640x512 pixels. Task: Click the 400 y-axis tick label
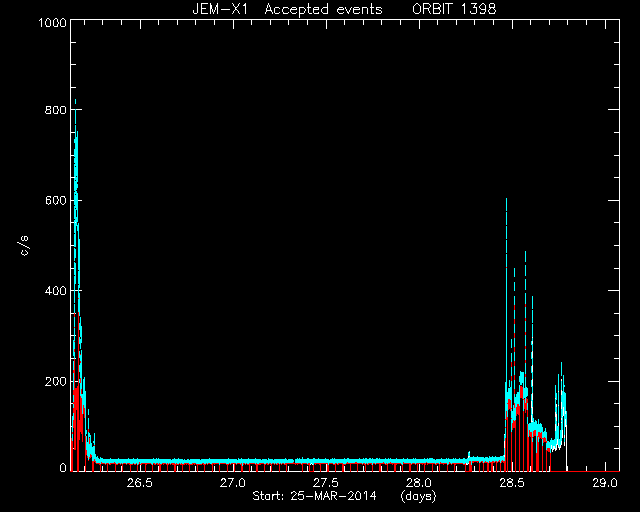click(56, 291)
